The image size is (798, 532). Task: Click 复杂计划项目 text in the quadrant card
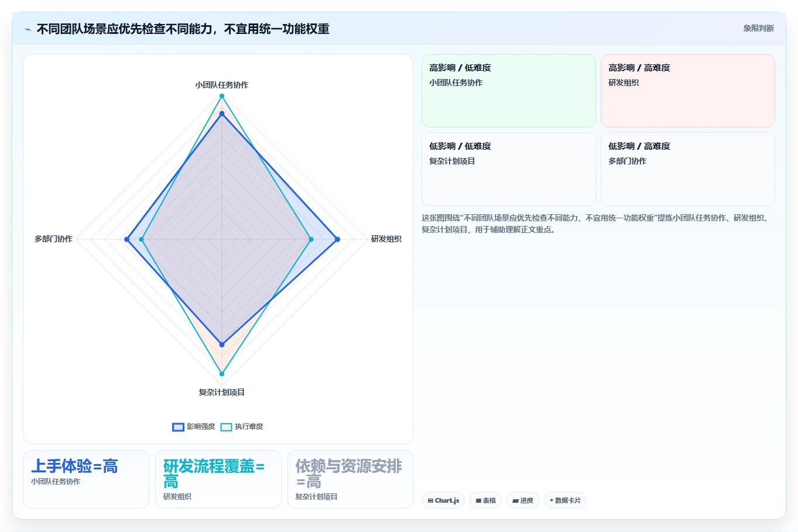coord(452,161)
